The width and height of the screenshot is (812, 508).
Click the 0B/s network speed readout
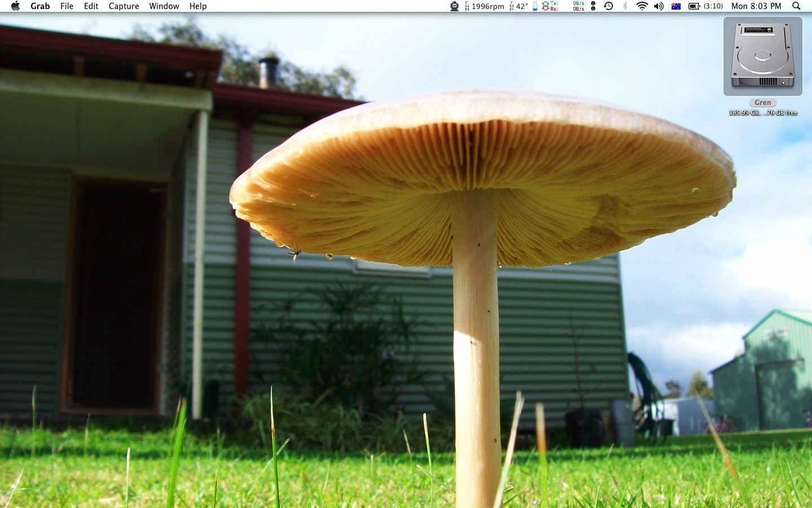tap(579, 6)
